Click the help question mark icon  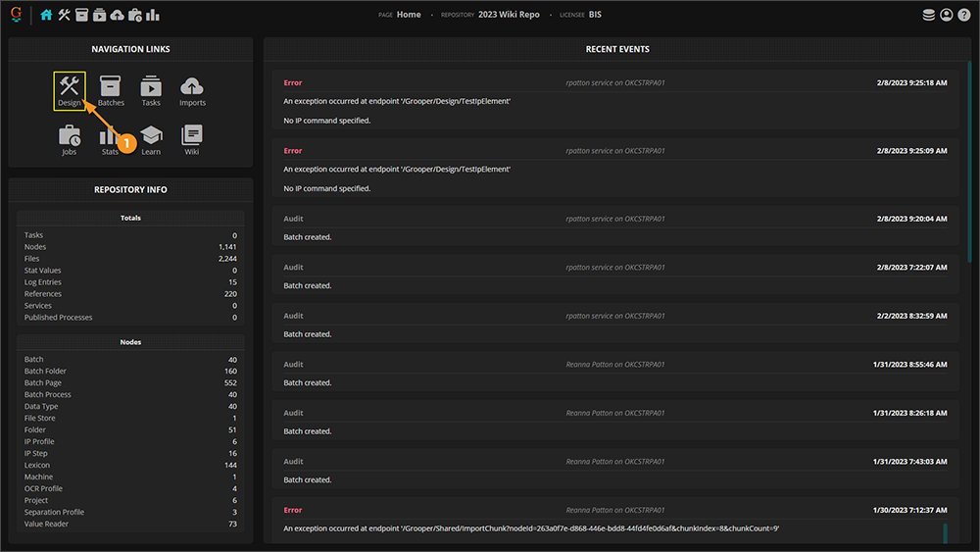[x=964, y=15]
